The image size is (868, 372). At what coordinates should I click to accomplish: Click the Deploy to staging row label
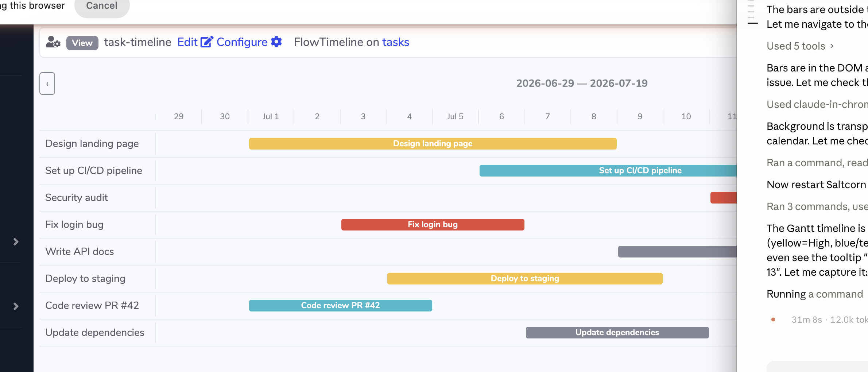coord(85,279)
